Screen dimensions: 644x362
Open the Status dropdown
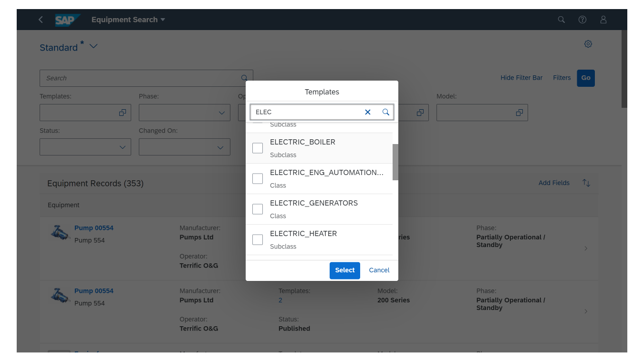122,147
